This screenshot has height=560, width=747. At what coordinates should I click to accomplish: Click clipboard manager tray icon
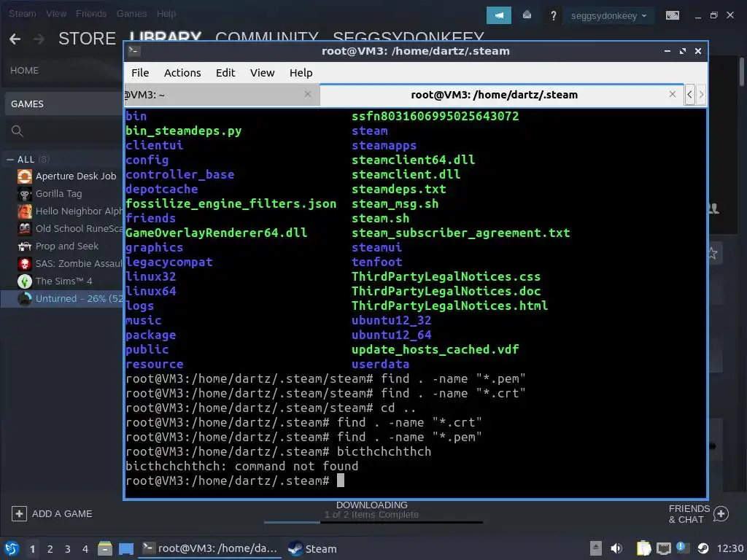tap(643, 548)
